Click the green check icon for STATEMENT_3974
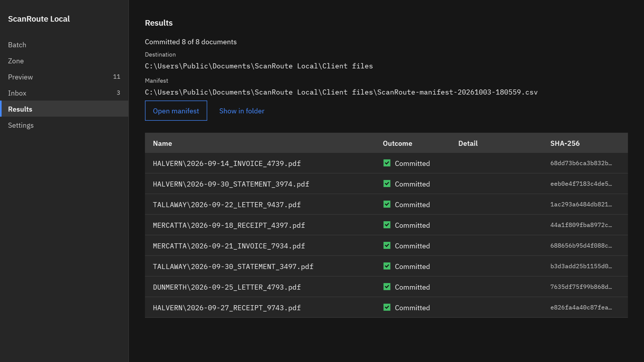The height and width of the screenshot is (362, 644). (x=387, y=184)
